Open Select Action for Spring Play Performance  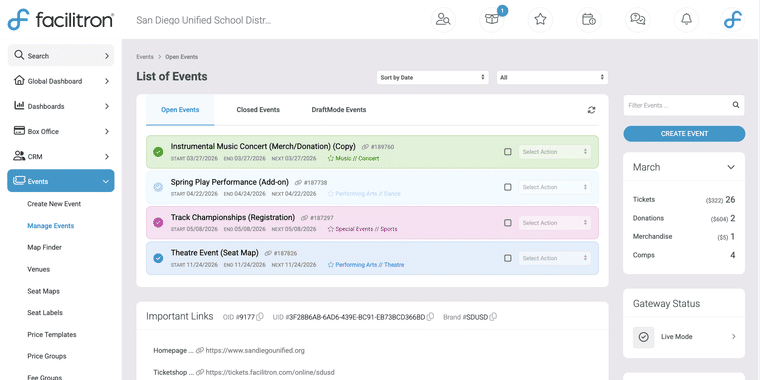554,187
